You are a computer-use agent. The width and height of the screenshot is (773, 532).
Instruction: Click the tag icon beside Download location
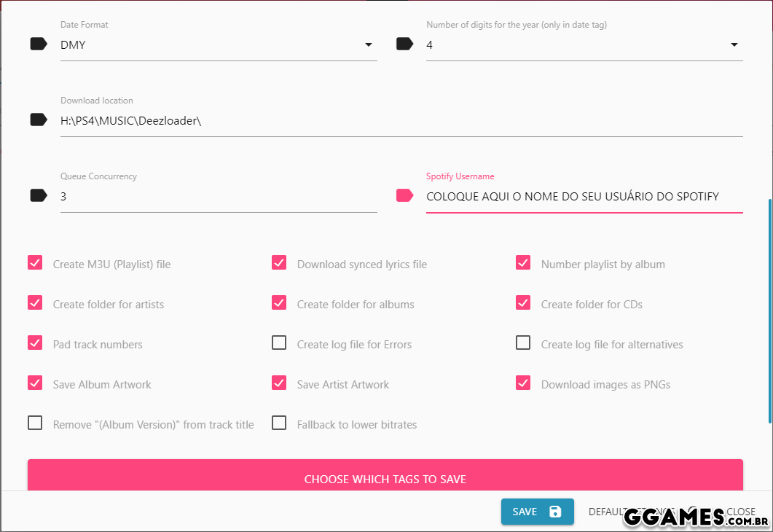point(39,120)
